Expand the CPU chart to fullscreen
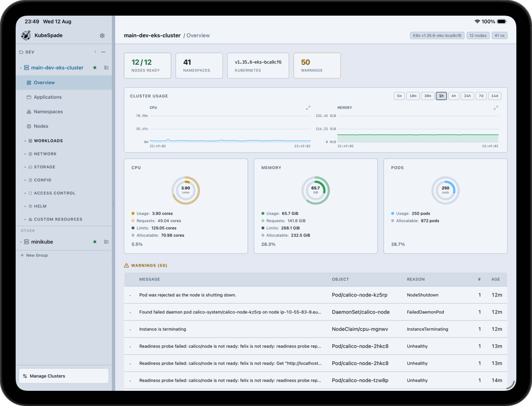The height and width of the screenshot is (406, 532). (x=308, y=108)
